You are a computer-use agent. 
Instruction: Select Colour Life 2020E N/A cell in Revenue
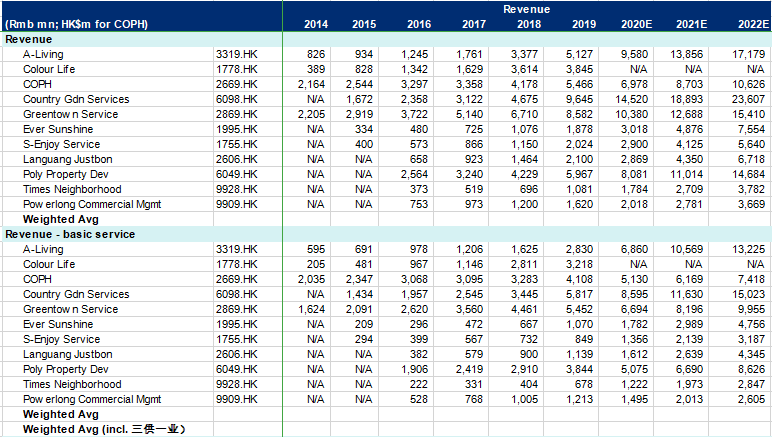[639, 69]
